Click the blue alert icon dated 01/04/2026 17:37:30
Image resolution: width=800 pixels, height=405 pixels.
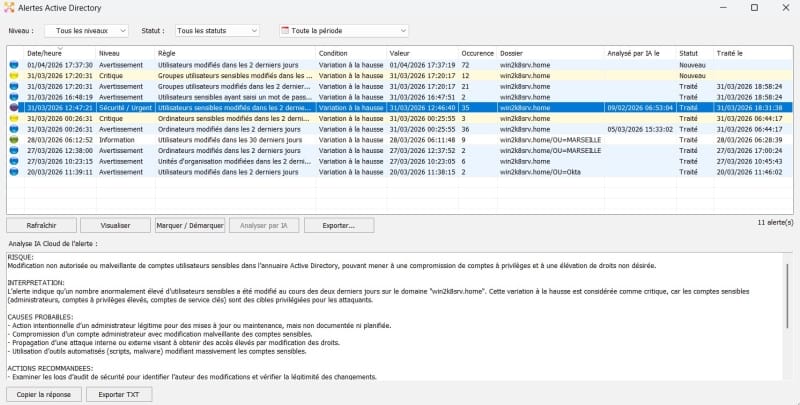[14, 64]
